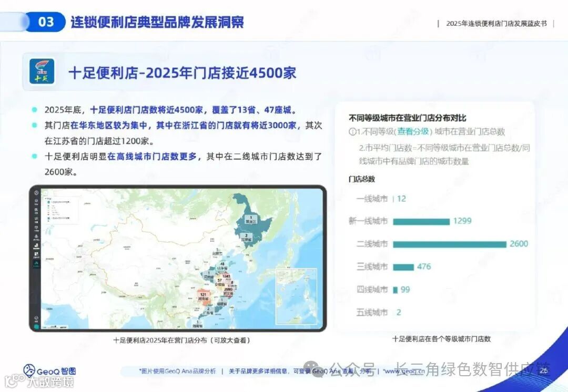568x392 pixels.
Task: Select the 浙江省 2990 label on map
Action: 228,292
